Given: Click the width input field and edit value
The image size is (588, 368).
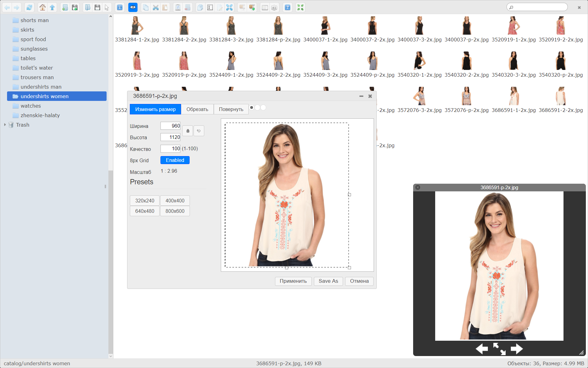Looking at the screenshot, I should pyautogui.click(x=171, y=125).
